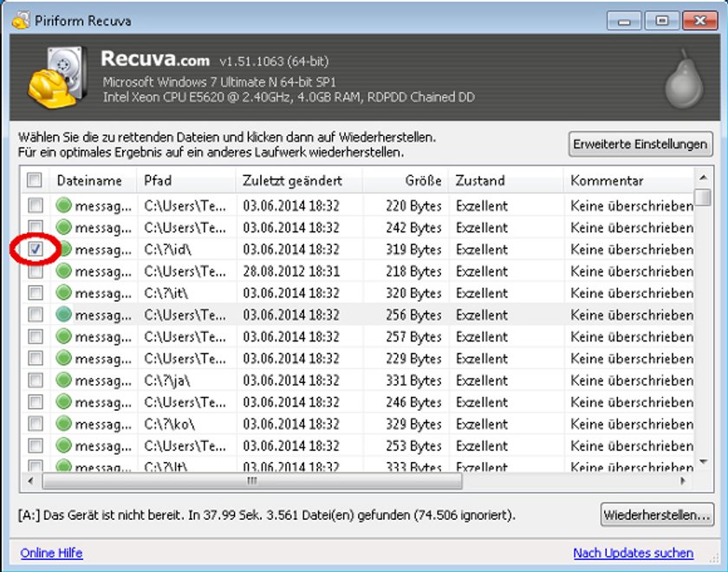The width and height of the screenshot is (728, 572).
Task: Click the Nach Updates suchen link
Action: point(634,553)
